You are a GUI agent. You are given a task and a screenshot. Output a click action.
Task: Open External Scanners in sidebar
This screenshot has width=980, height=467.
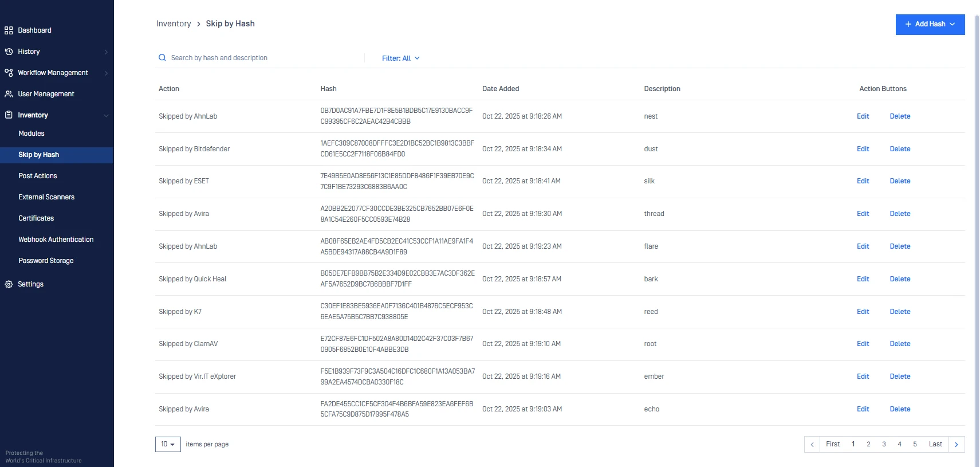46,197
